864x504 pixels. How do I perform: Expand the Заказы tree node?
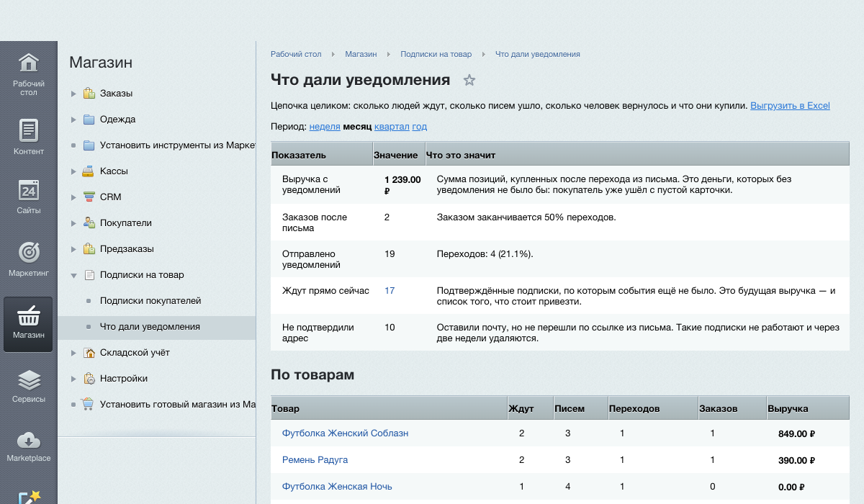73,94
